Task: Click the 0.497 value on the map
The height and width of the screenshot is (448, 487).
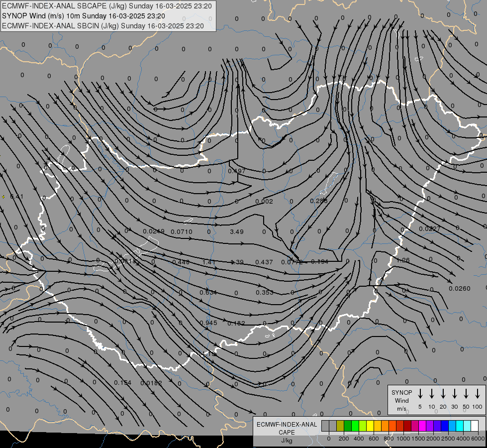Action: pyautogui.click(x=237, y=171)
